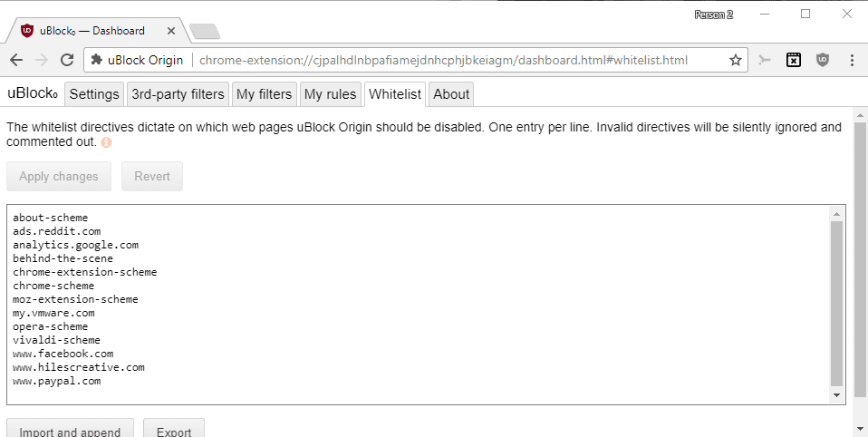Viewport: 868px width, 437px height.
Task: Click the puzzle-piece extension icon in address bar
Action: [x=96, y=60]
